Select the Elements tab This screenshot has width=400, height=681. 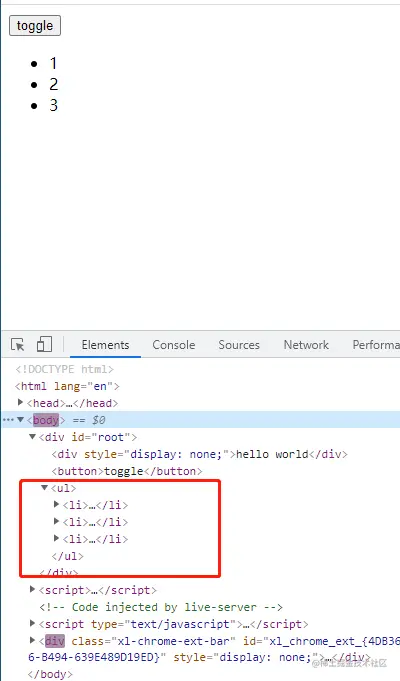(106, 345)
